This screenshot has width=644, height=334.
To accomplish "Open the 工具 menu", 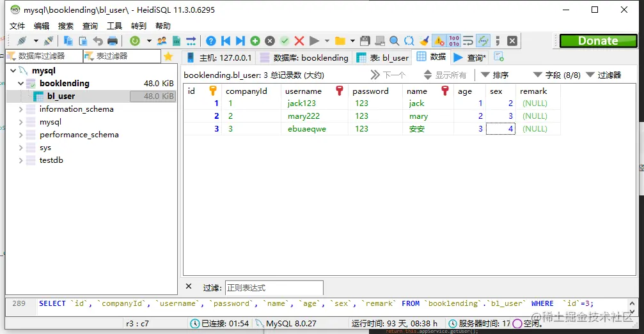I will click(114, 26).
